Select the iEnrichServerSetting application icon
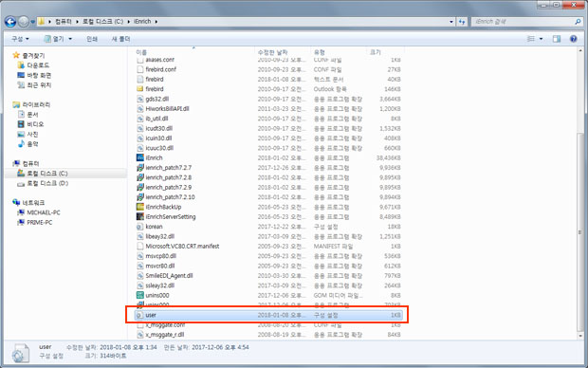588x368 pixels. [x=139, y=216]
